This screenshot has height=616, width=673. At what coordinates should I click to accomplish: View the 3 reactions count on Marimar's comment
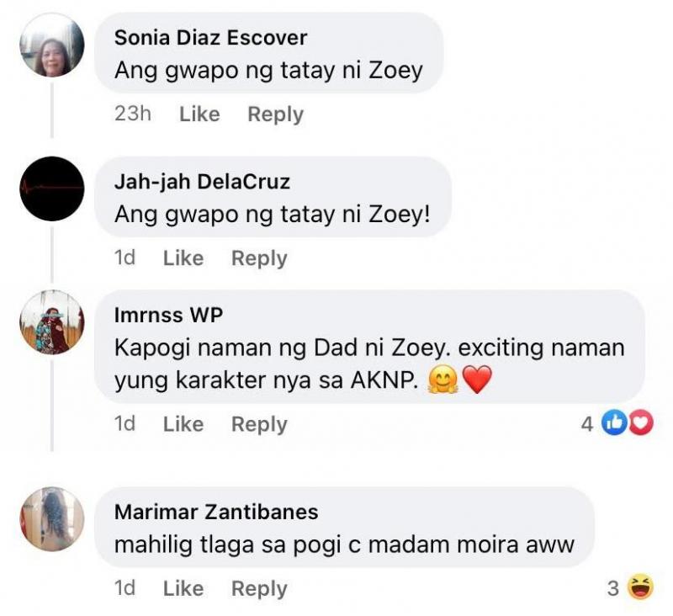point(612,587)
